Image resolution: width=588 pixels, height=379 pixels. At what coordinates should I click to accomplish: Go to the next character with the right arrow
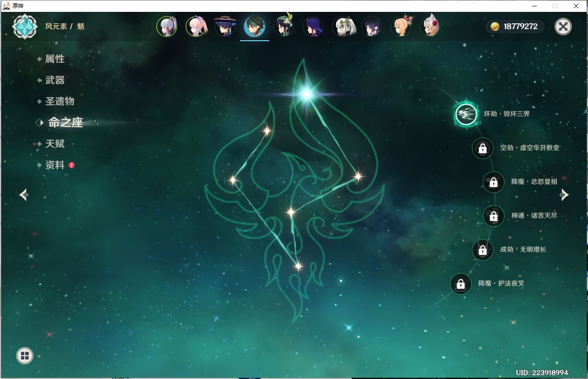(x=564, y=195)
